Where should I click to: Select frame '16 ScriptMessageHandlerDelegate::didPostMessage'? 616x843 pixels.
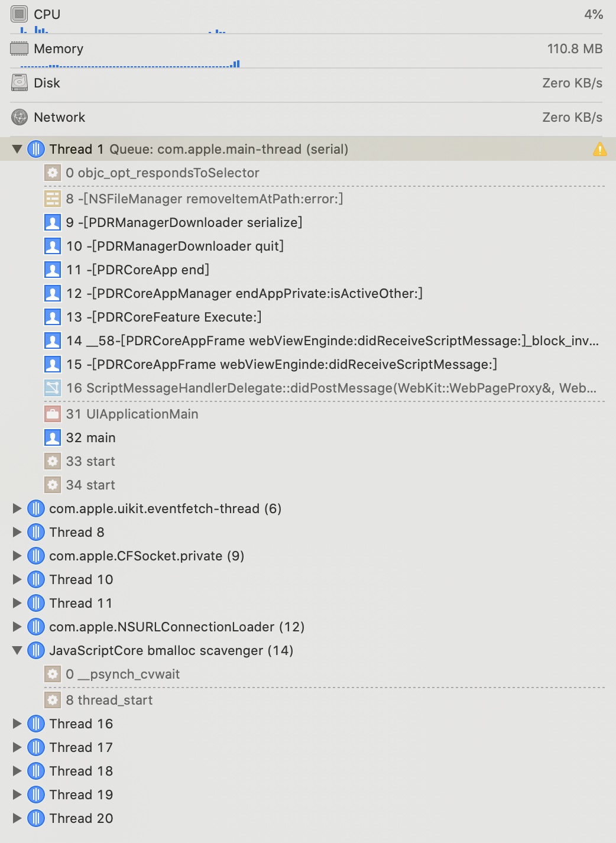[x=331, y=388]
